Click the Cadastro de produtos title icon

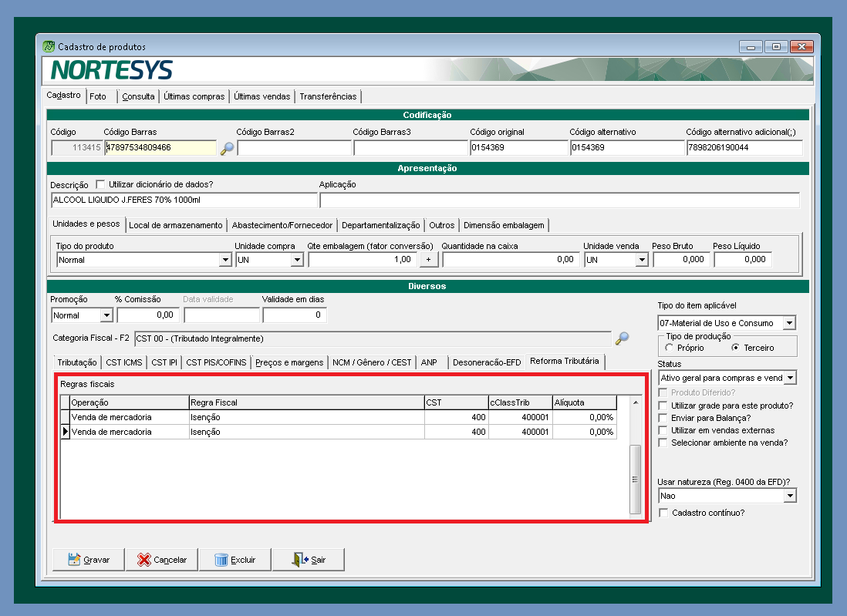(x=49, y=47)
